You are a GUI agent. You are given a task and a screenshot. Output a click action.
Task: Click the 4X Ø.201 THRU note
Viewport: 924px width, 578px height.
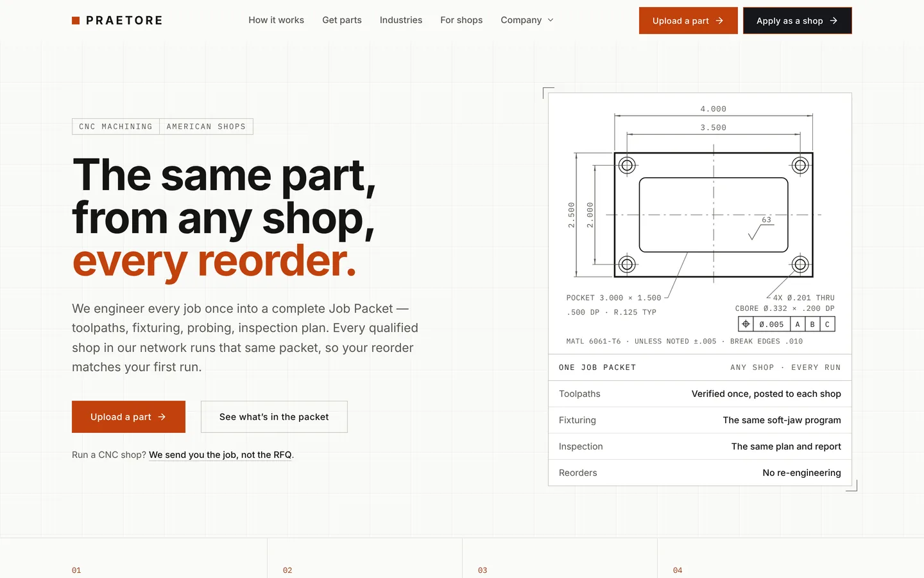[x=803, y=298]
